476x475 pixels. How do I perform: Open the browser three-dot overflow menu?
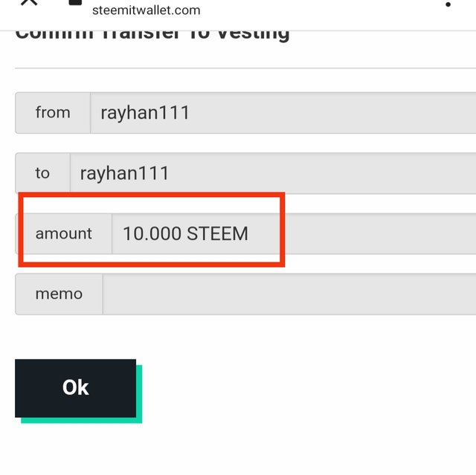pyautogui.click(x=448, y=4)
